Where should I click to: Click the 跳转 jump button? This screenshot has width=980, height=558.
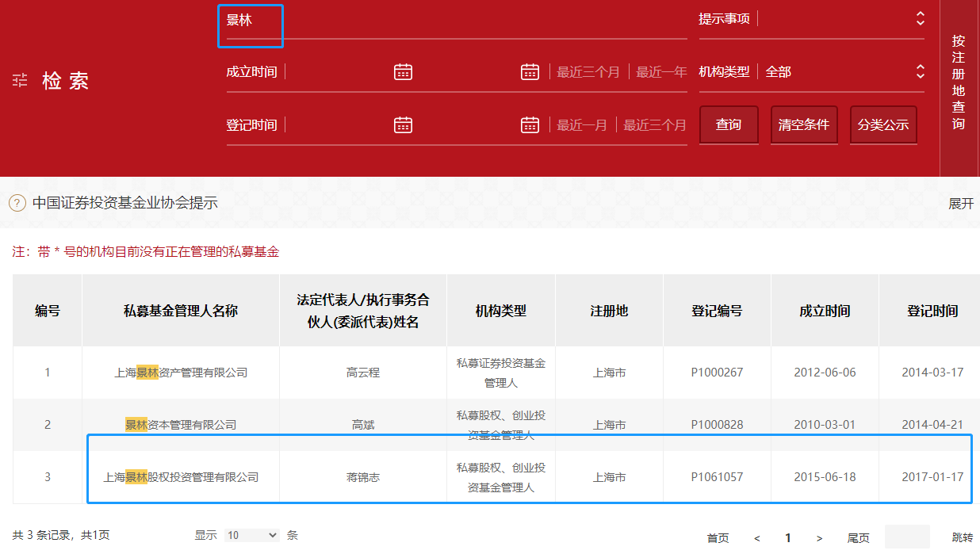(x=963, y=537)
